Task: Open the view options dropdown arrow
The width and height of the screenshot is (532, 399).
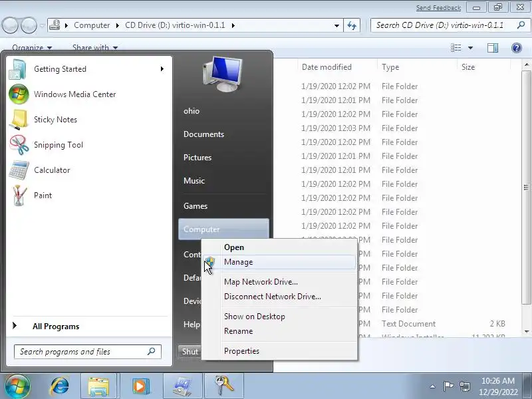Action: tap(471, 48)
